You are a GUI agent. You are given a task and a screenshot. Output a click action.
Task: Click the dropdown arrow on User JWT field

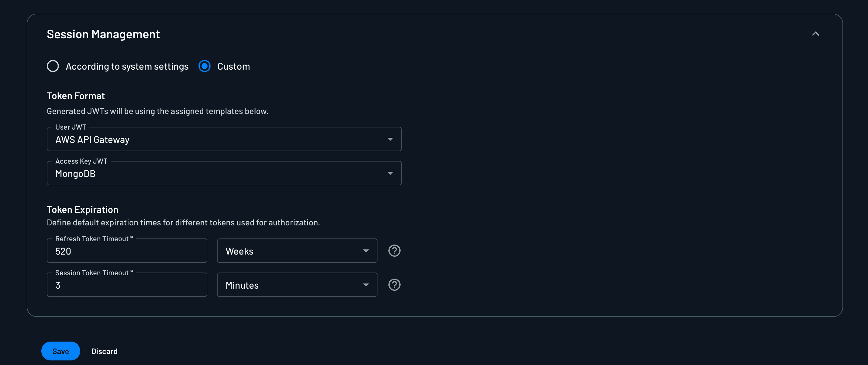click(390, 139)
